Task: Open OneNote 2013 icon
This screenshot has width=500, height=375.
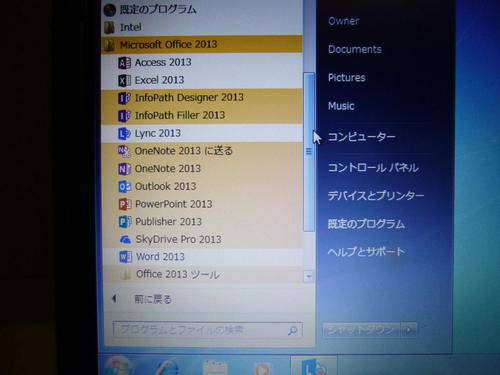Action: 124,169
